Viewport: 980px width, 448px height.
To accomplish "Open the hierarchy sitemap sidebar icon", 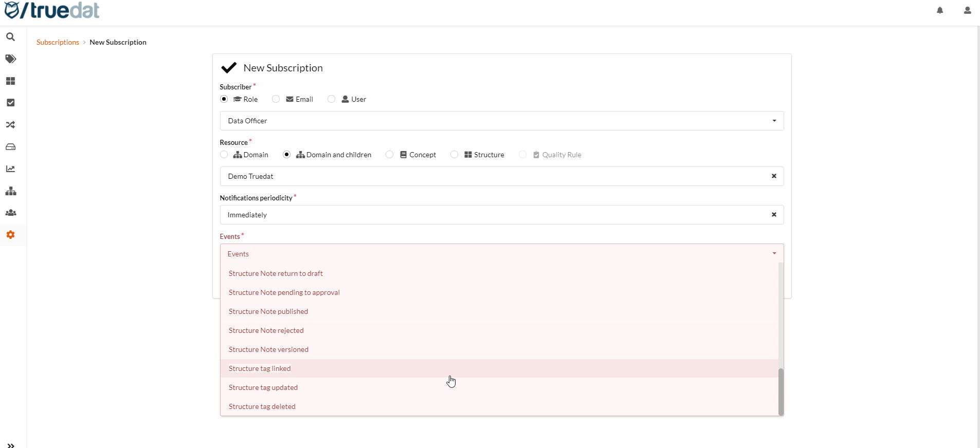I will click(10, 191).
